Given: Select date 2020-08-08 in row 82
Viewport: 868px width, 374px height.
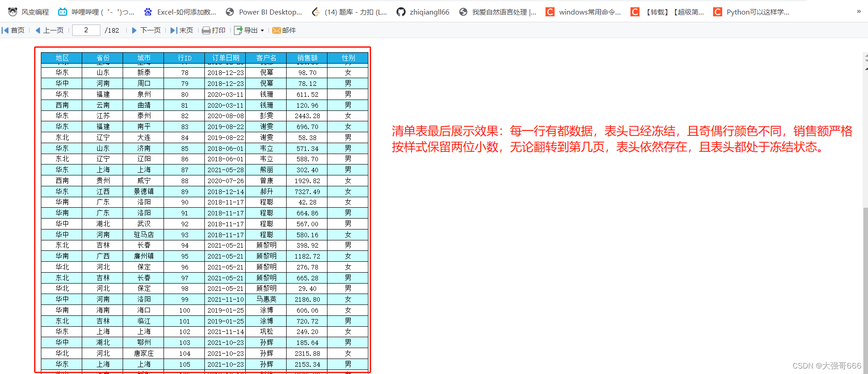Looking at the screenshot, I should tap(225, 116).
